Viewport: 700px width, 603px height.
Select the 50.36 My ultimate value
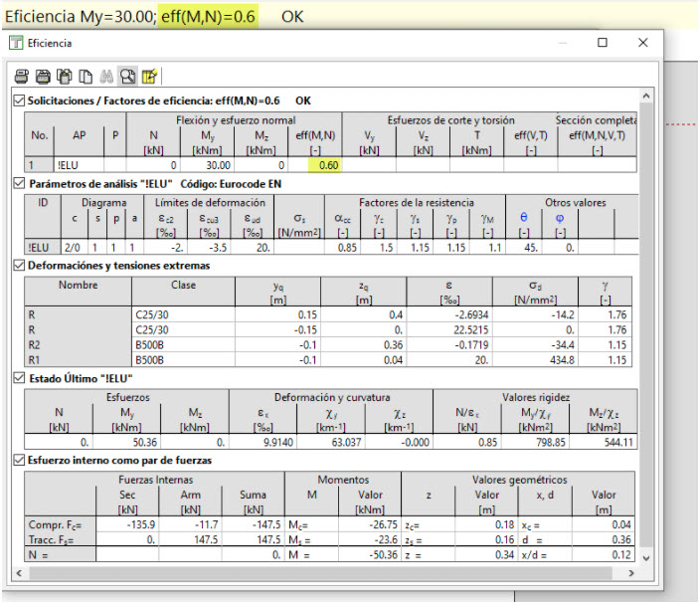[x=127, y=442]
